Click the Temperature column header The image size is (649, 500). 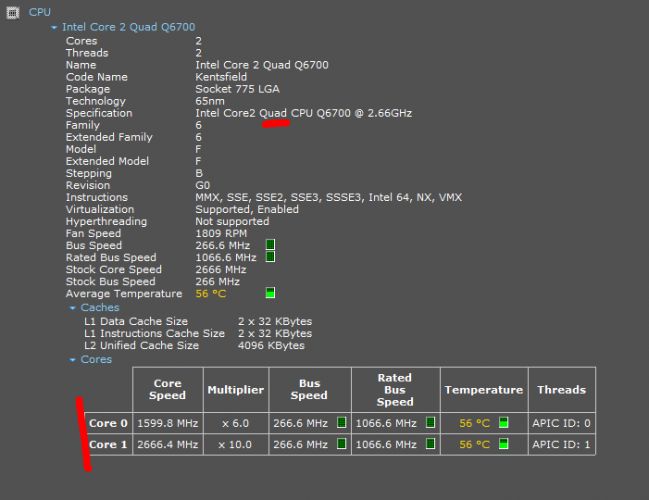tap(484, 389)
